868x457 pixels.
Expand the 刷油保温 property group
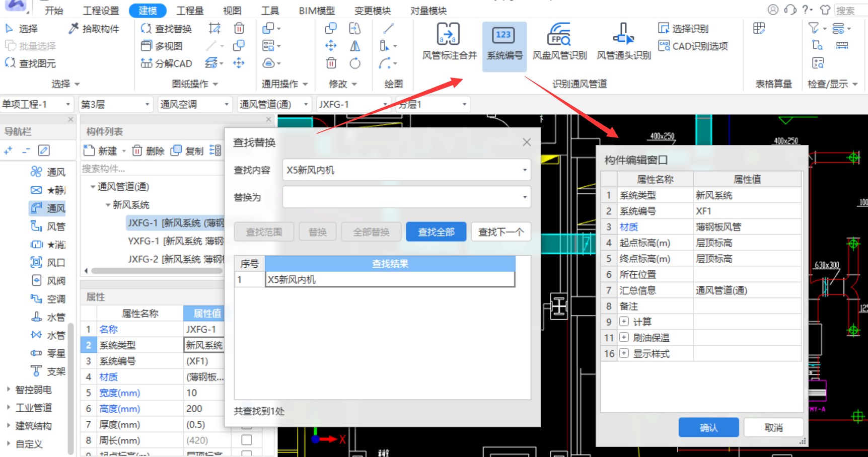[x=624, y=338]
